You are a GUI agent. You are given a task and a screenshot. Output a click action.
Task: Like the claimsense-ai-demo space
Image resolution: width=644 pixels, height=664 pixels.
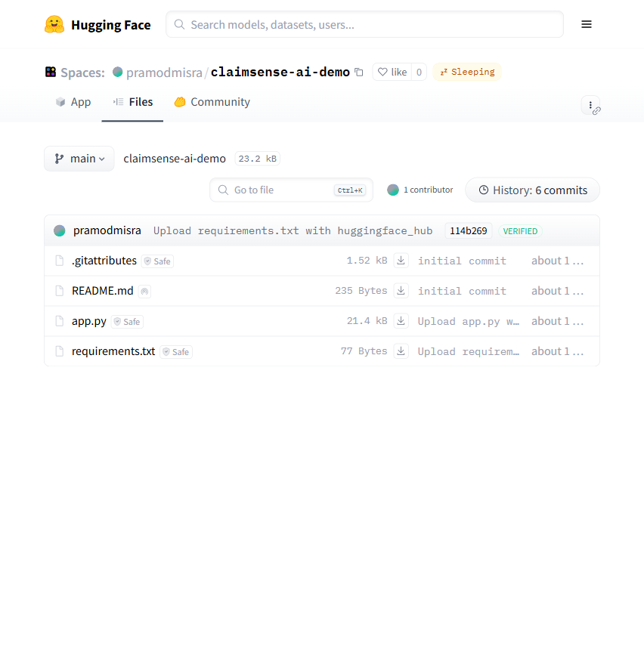[x=392, y=72]
